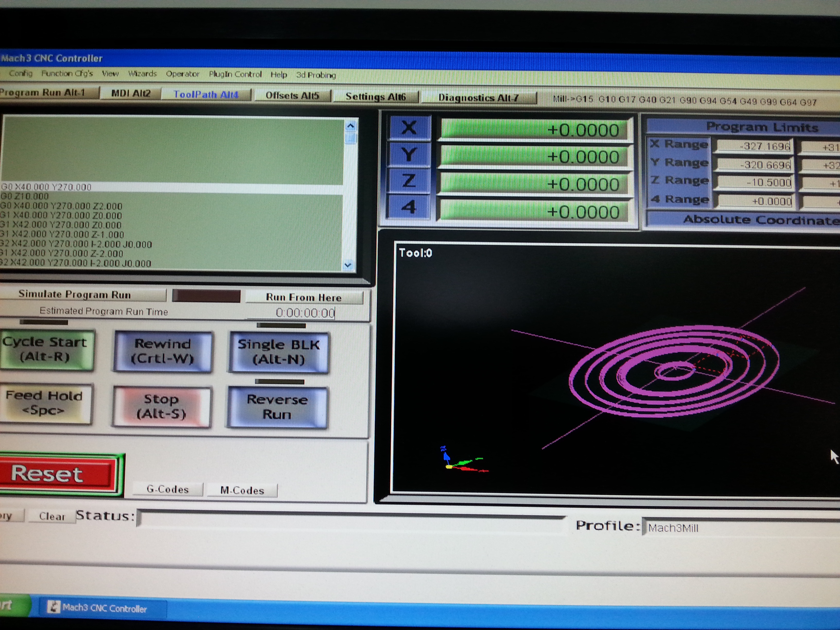The image size is (840, 630).
Task: Select G-code line G0 Z10.000
Action: (25, 196)
